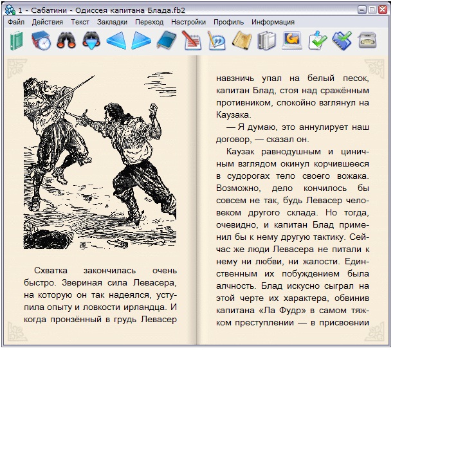Click the duel illustration on left page
The height and width of the screenshot is (463, 476).
100,161
